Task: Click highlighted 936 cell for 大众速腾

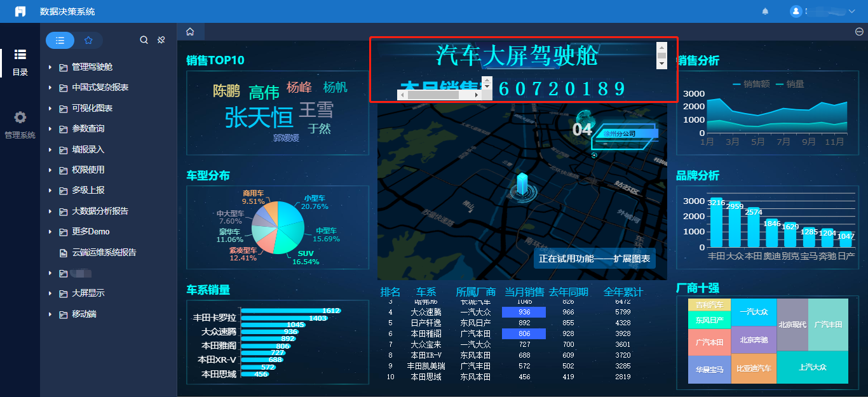Action: [524, 312]
